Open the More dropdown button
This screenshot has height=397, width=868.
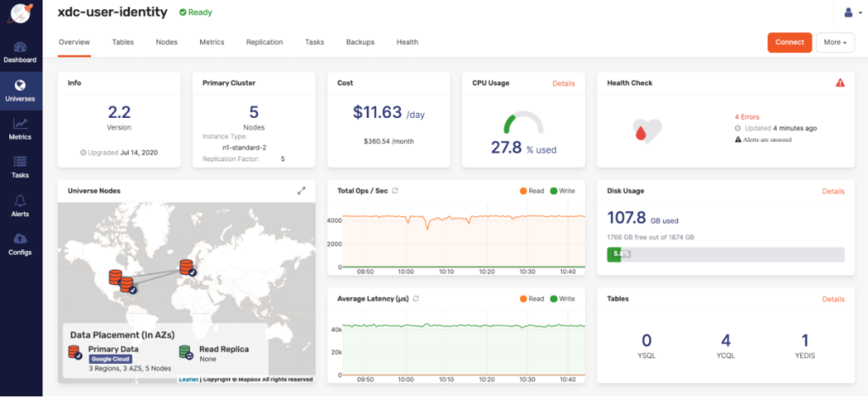tap(835, 42)
